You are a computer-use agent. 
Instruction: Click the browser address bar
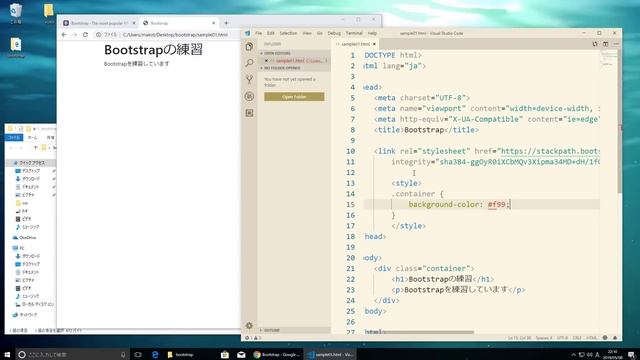pyautogui.click(x=167, y=35)
